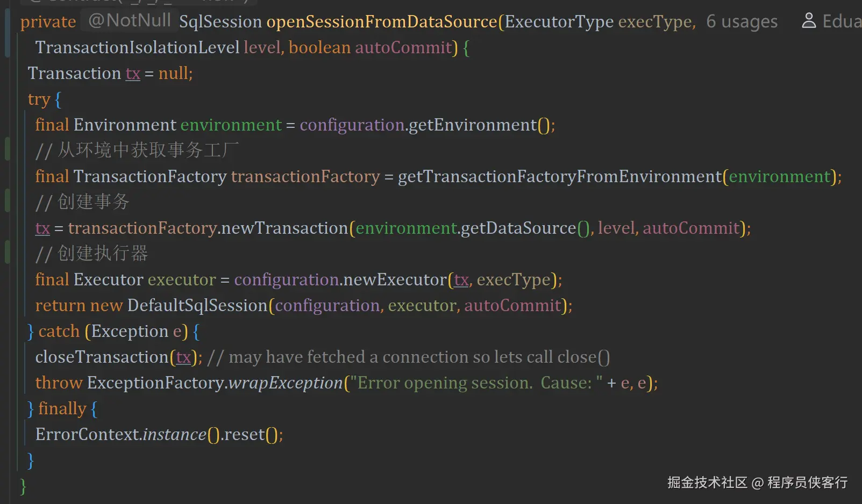Click the ErrorContext class name
The width and height of the screenshot is (862, 504).
click(87, 435)
